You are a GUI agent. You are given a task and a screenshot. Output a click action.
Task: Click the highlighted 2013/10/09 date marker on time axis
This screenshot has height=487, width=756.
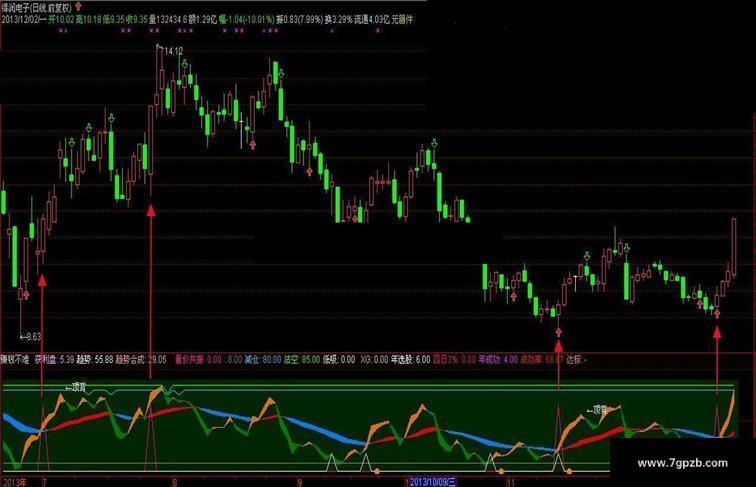coord(432,482)
